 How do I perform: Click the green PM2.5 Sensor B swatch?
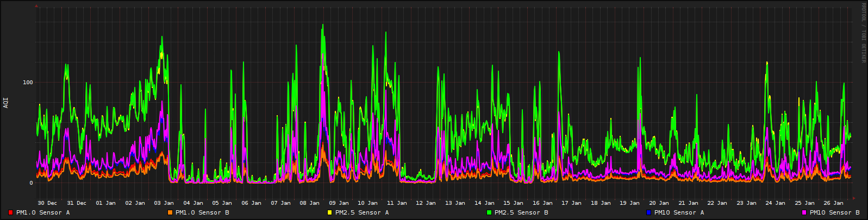[489, 212]
